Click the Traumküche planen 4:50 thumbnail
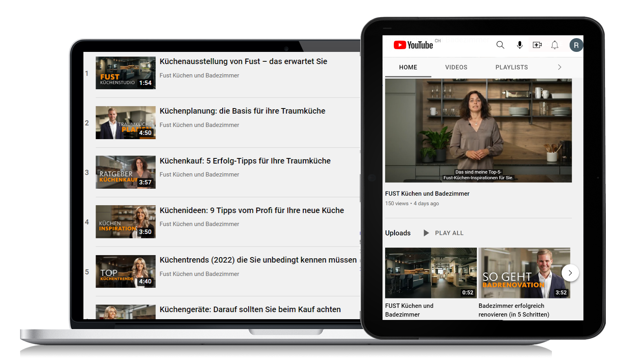Screen dimensions: 620x364 tap(125, 123)
